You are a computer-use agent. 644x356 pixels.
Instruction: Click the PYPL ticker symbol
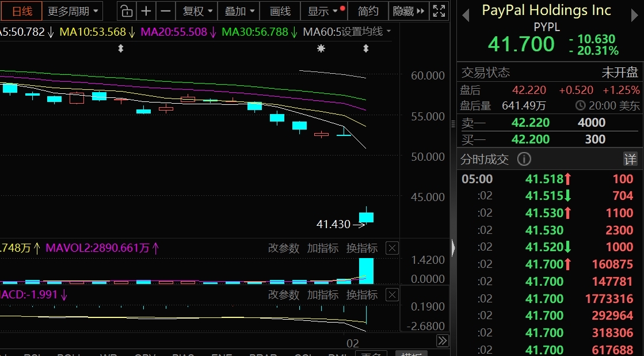547,27
